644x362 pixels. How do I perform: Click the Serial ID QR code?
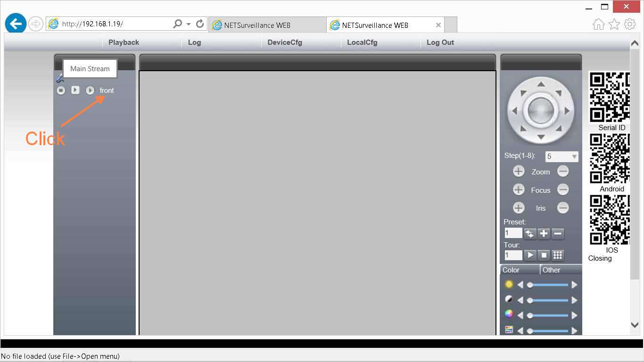tap(610, 97)
